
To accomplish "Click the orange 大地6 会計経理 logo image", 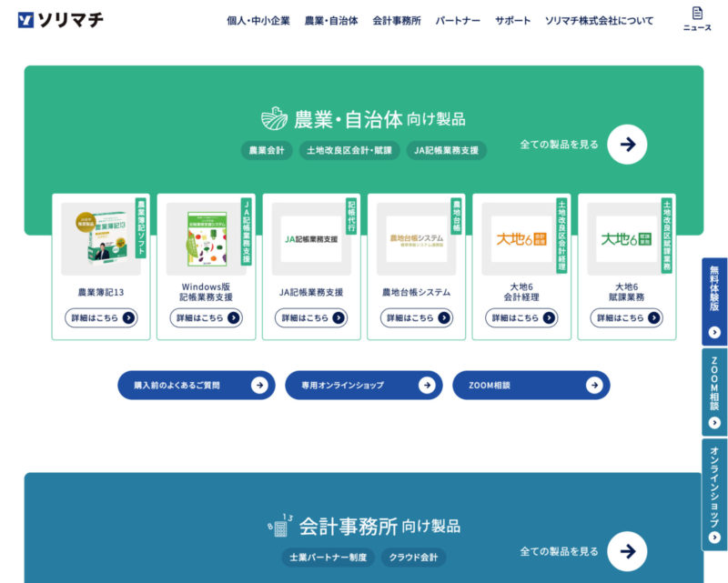I will (521, 239).
